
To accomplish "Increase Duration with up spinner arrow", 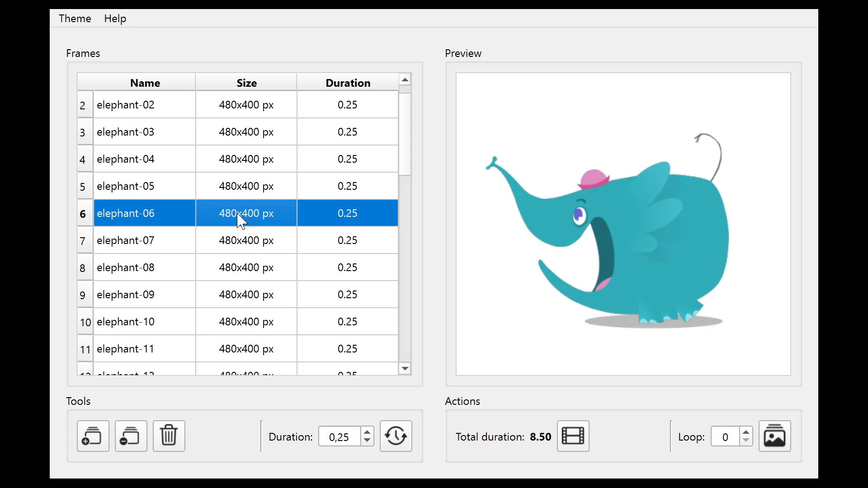I will point(368,432).
